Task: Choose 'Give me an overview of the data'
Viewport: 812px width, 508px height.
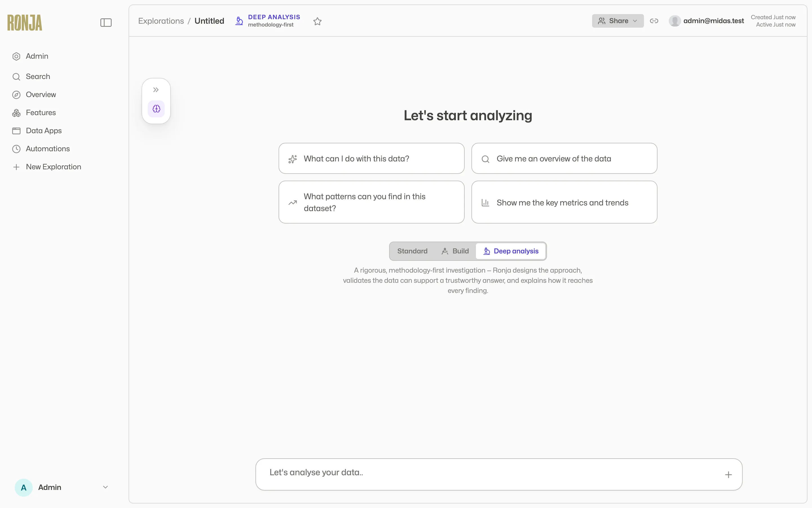Action: pos(564,159)
